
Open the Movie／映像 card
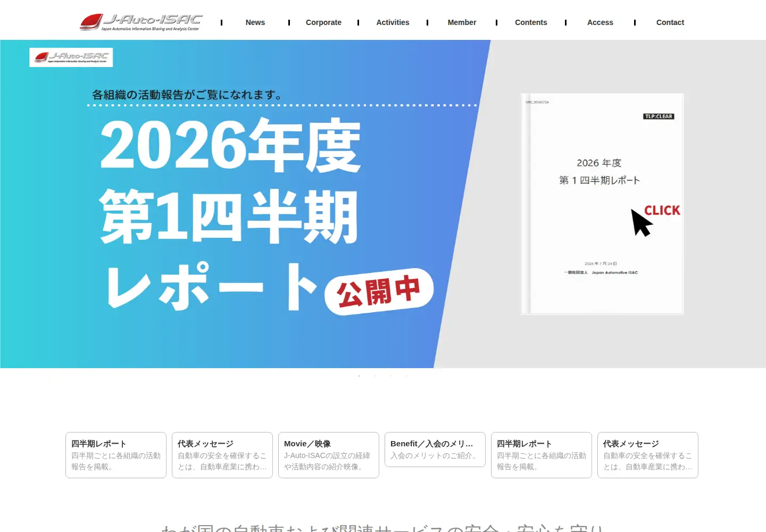pos(329,455)
